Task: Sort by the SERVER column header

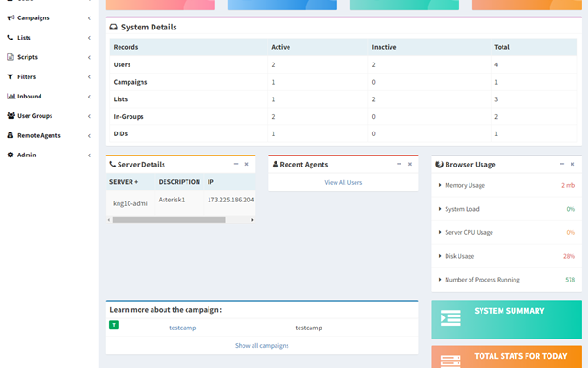Action: pos(123,182)
